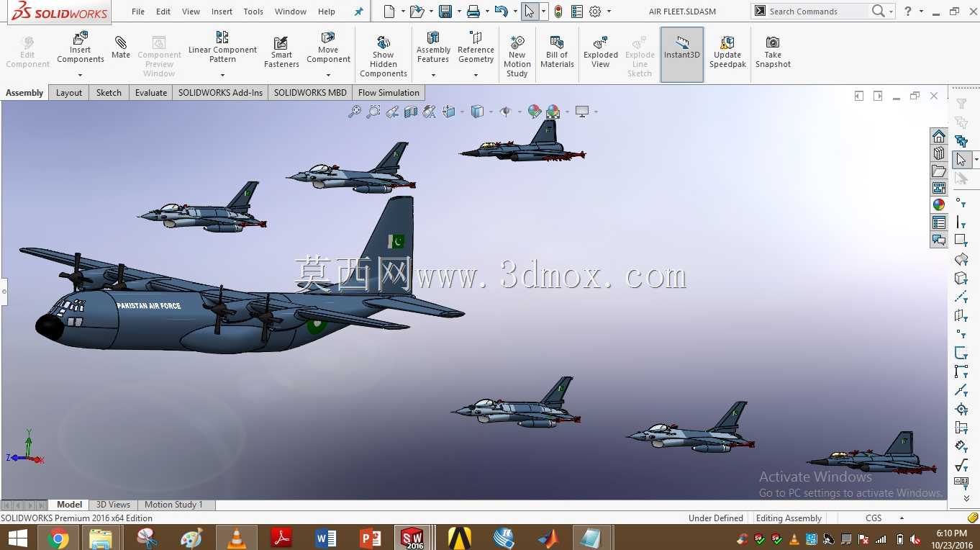Click Show Hidden Components
980x550 pixels.
(x=384, y=55)
